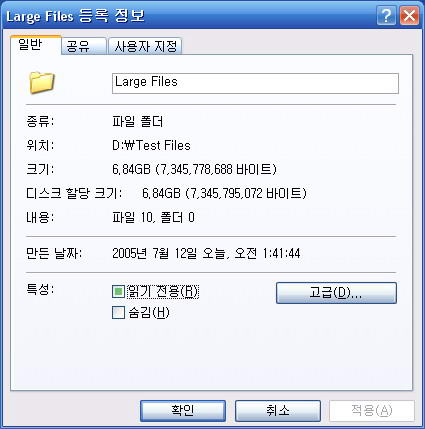Open the question mark help button
Viewport: 425px width, 429px height.
[387, 16]
